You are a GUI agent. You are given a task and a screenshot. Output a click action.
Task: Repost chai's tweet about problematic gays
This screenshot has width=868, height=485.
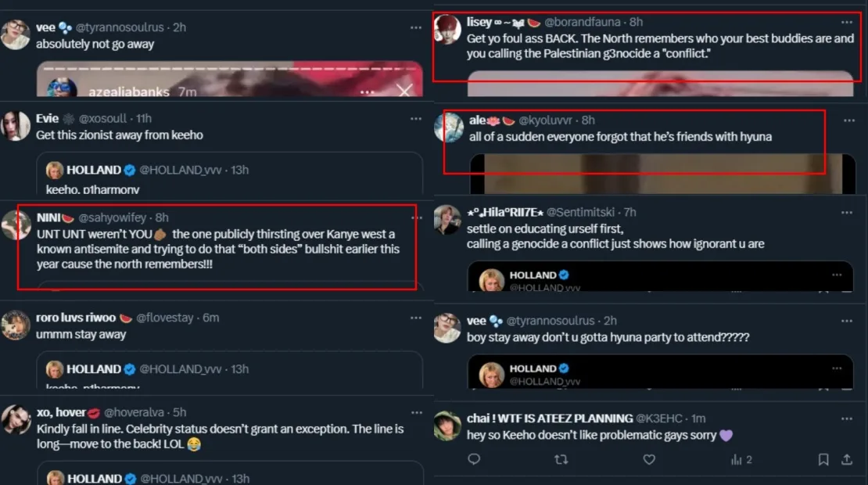pyautogui.click(x=561, y=460)
